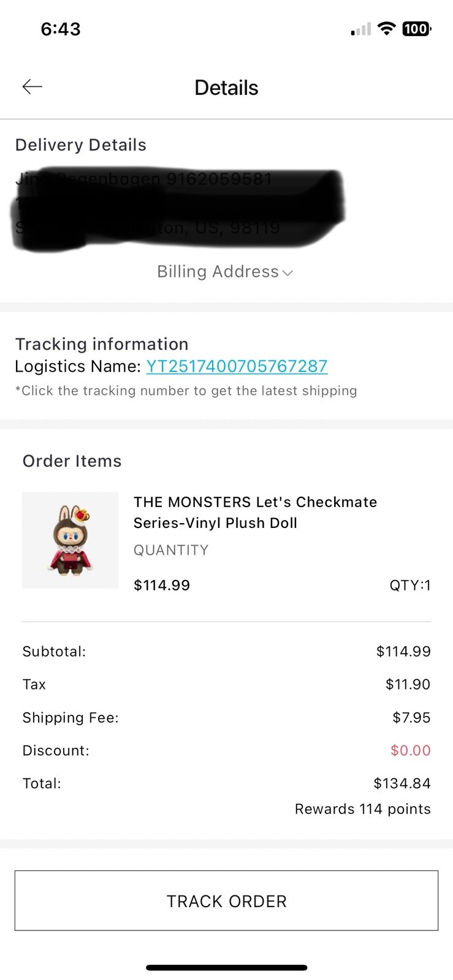Tap the $7.95 shipping fee value
The width and height of the screenshot is (453, 980).
click(x=411, y=717)
